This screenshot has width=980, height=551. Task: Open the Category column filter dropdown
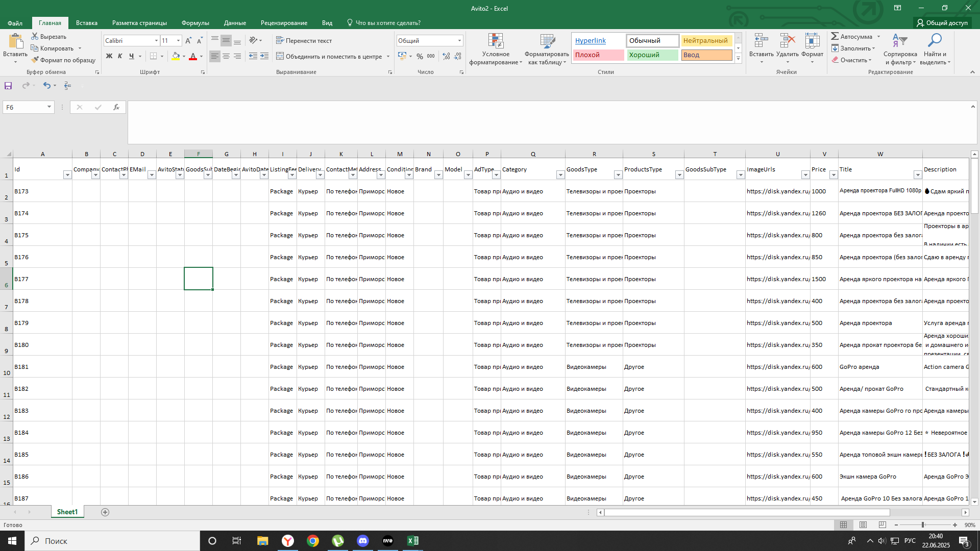560,175
